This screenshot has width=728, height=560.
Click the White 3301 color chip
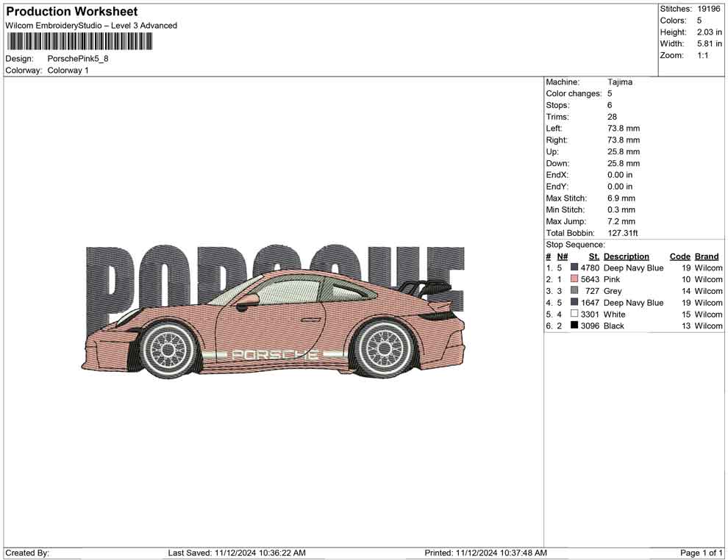574,314
